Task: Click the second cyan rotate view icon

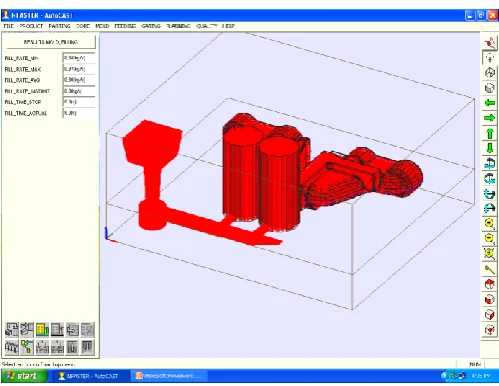Action: pyautogui.click(x=490, y=178)
